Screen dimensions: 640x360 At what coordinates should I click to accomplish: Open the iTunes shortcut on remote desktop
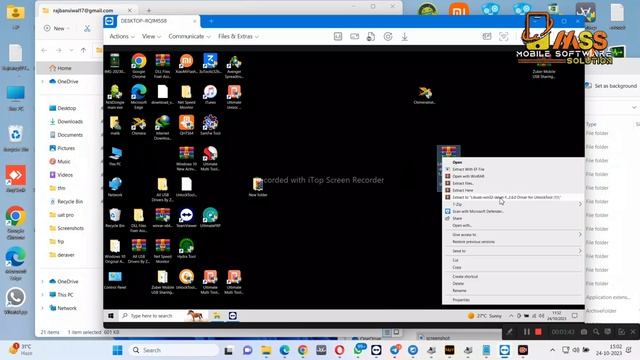click(x=210, y=95)
